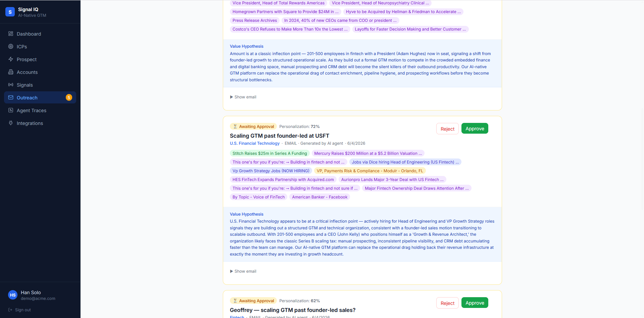Click the ICPs target icon
This screenshot has width=644, height=318.
11,46
